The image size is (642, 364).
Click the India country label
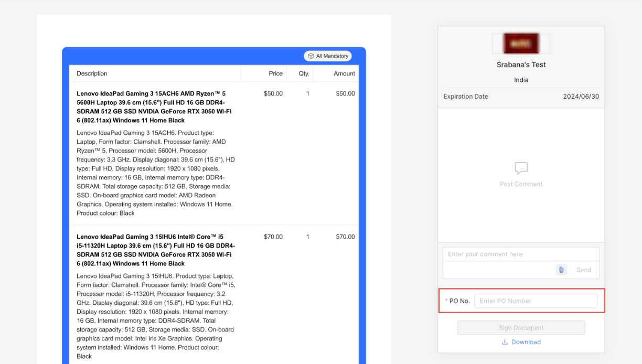(521, 80)
